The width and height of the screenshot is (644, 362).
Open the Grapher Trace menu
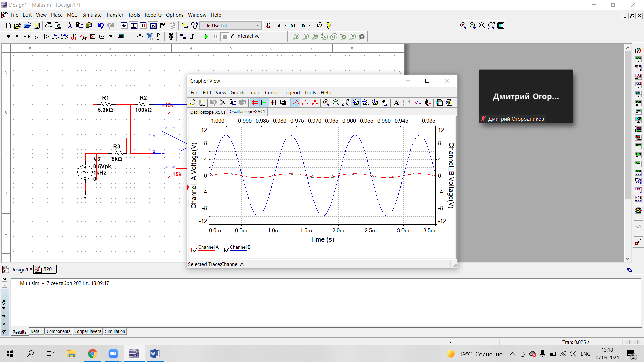pyautogui.click(x=254, y=93)
